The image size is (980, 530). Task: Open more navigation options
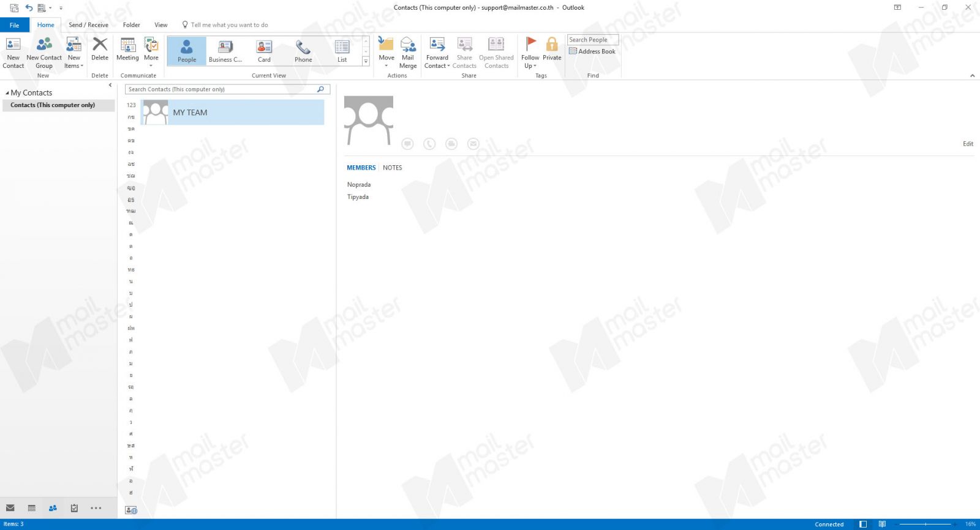(96, 508)
